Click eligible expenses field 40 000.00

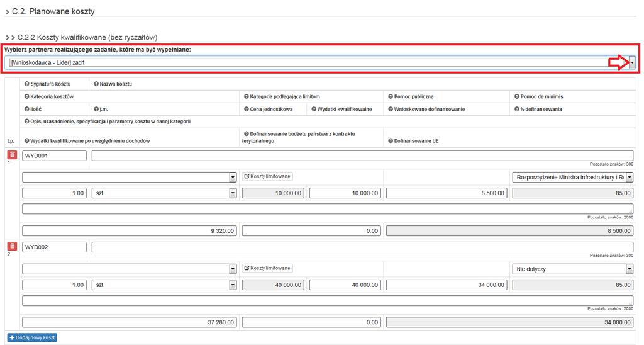point(345,285)
